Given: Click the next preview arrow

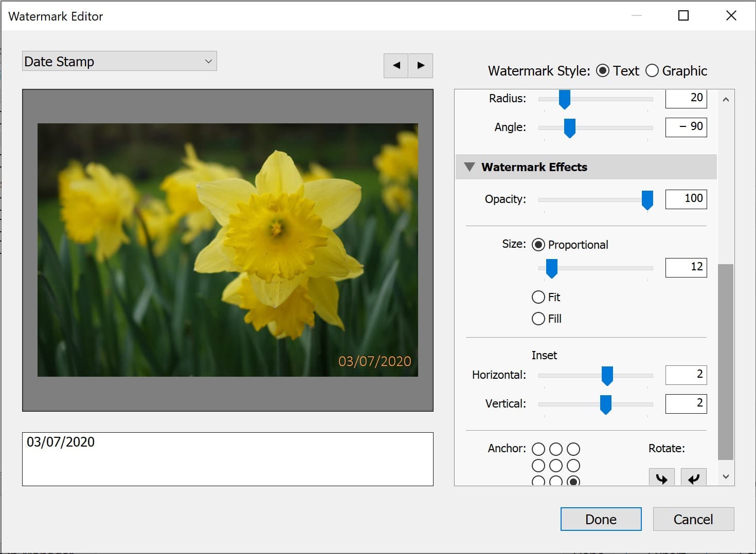Looking at the screenshot, I should point(421,66).
